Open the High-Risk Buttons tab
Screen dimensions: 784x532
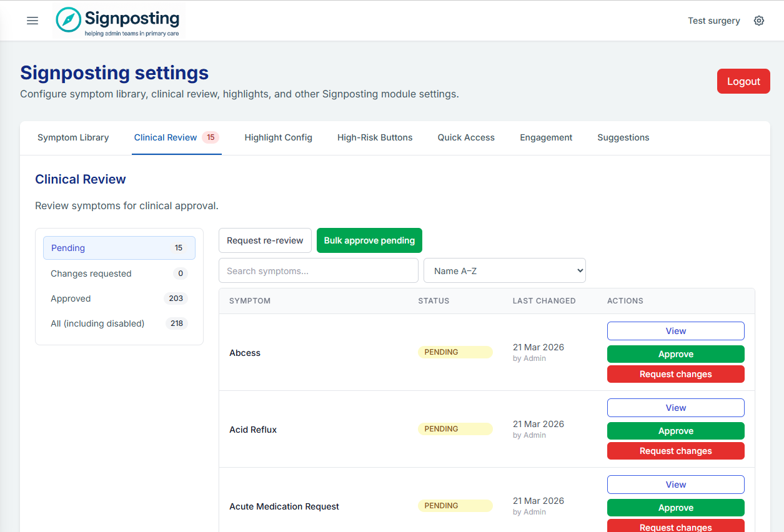375,137
